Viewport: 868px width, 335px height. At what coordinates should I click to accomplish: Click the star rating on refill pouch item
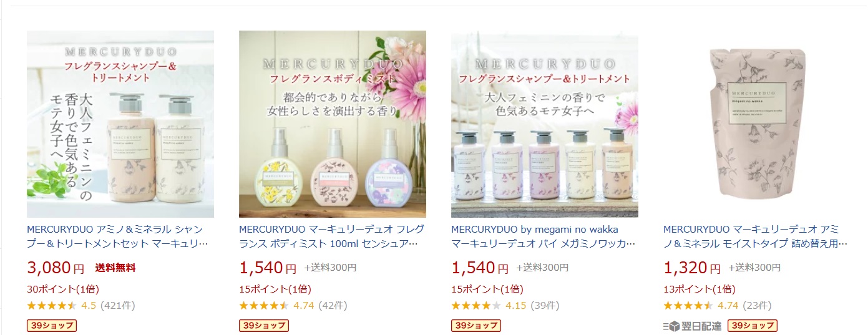coord(688,306)
